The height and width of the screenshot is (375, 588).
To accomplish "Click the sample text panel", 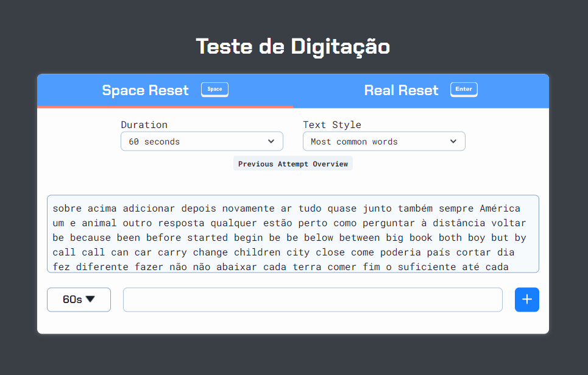I will pos(292,235).
